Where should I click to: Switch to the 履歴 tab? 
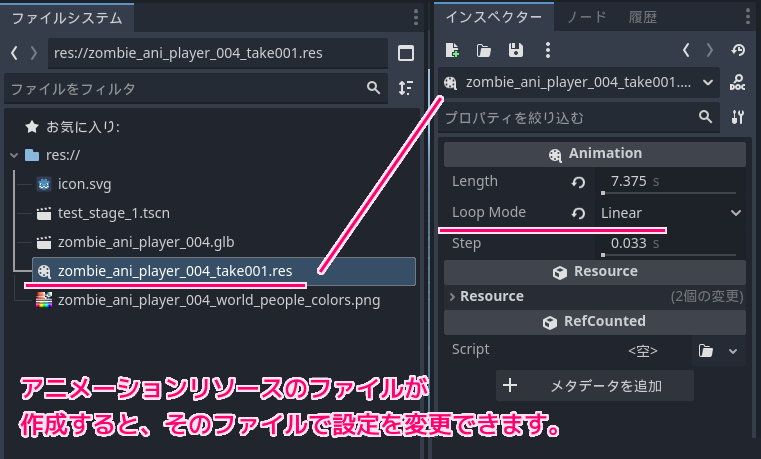[x=643, y=17]
